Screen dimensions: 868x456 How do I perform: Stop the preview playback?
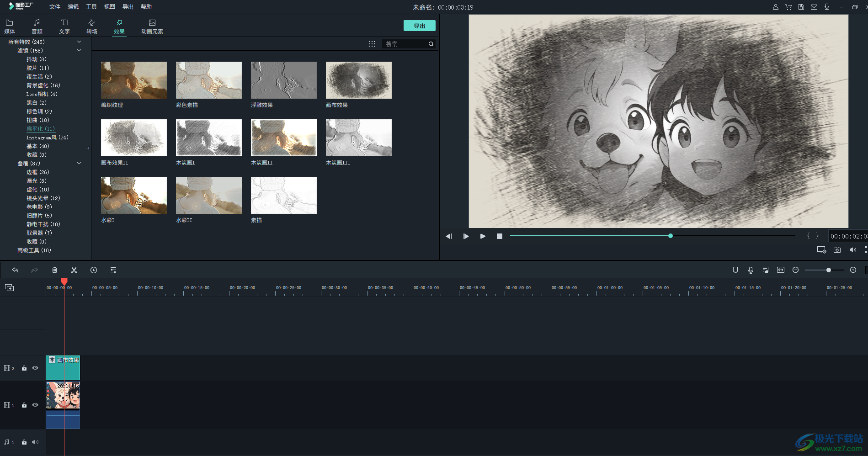click(500, 236)
